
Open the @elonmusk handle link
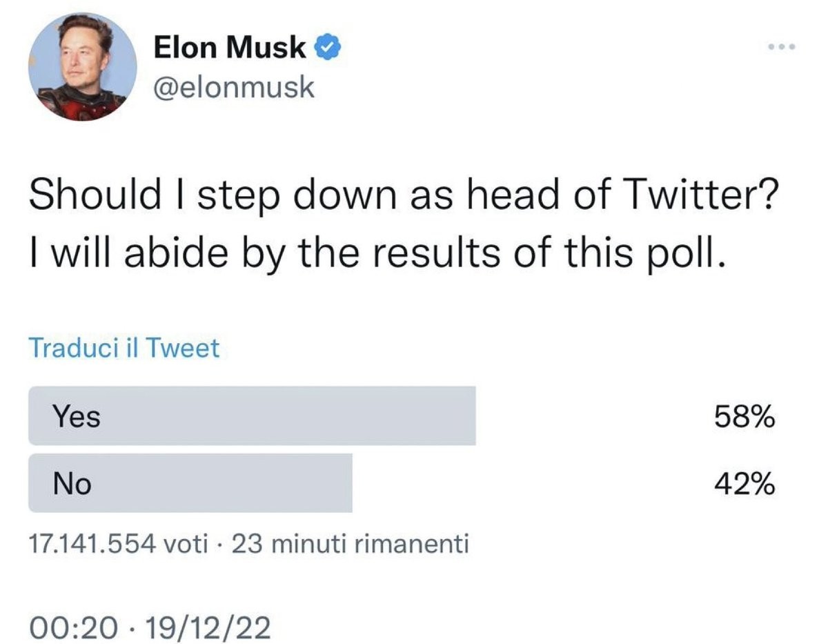(x=233, y=88)
